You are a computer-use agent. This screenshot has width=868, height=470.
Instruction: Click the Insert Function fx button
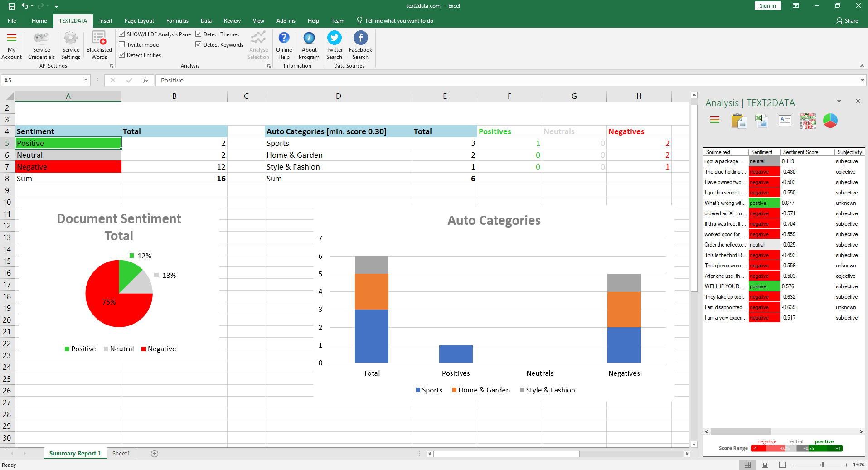point(145,80)
